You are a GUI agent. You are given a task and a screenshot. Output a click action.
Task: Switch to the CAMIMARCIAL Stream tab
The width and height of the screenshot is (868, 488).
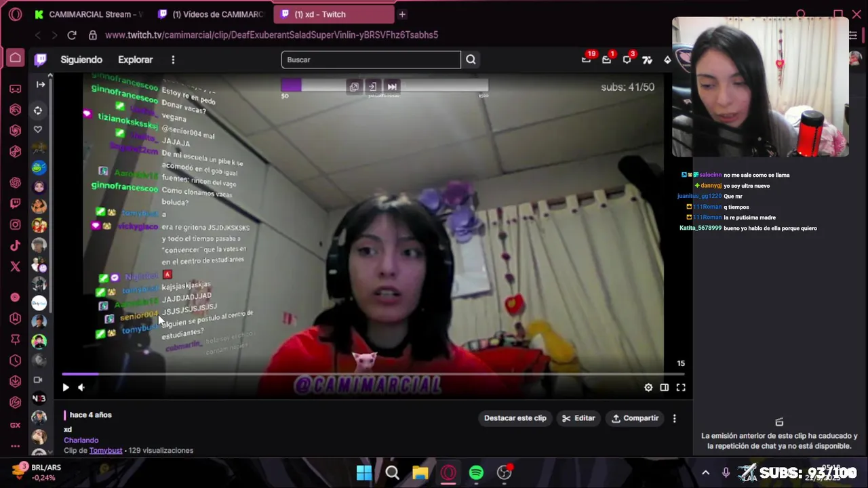pyautogui.click(x=89, y=14)
